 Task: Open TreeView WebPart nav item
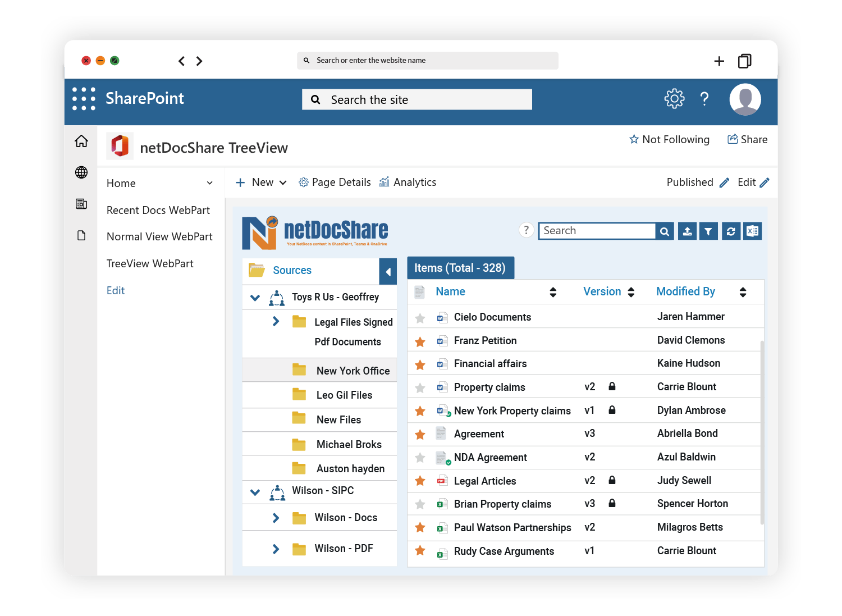point(150,263)
